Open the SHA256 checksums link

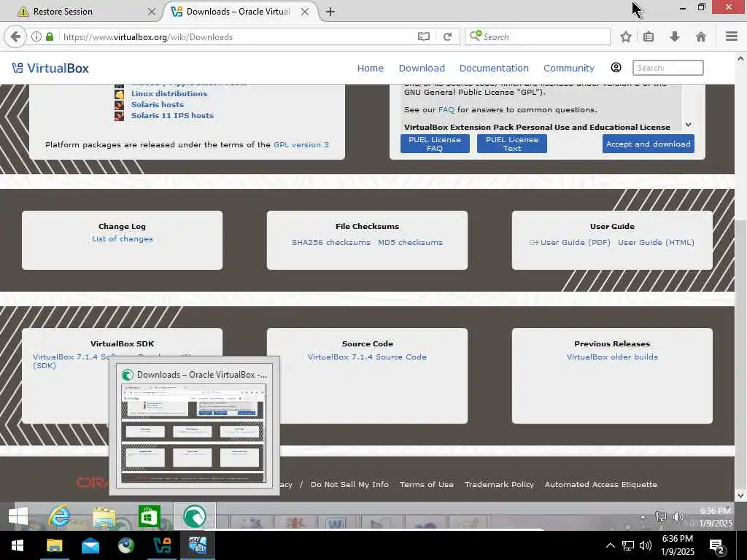[331, 242]
